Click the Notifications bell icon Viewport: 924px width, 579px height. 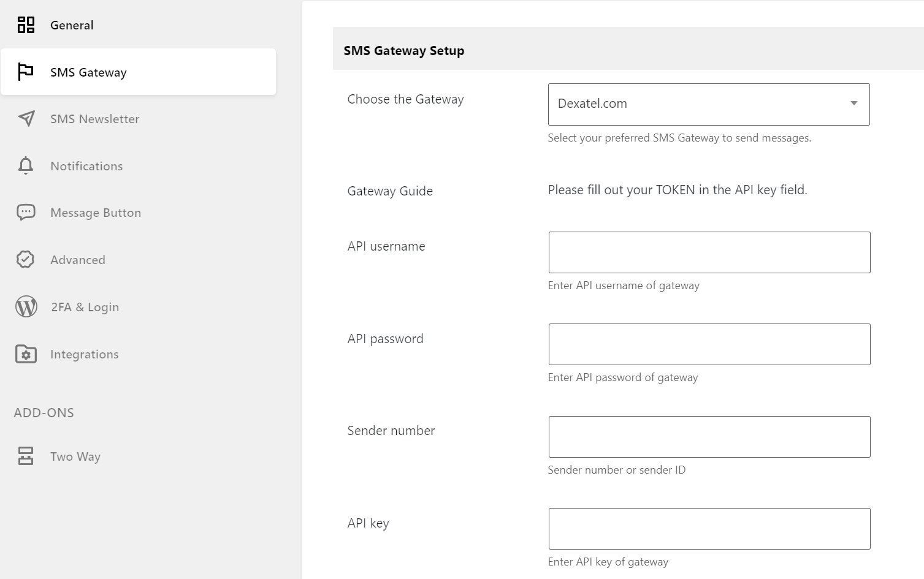click(26, 165)
